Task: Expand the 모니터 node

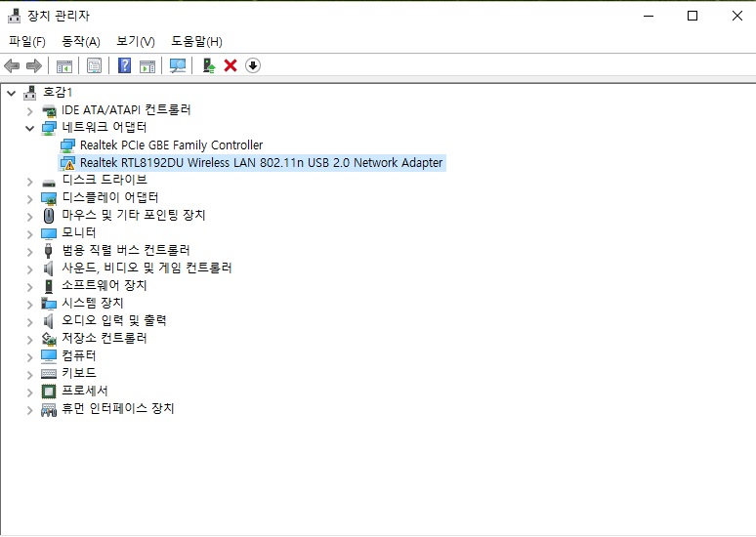Action: (30, 234)
